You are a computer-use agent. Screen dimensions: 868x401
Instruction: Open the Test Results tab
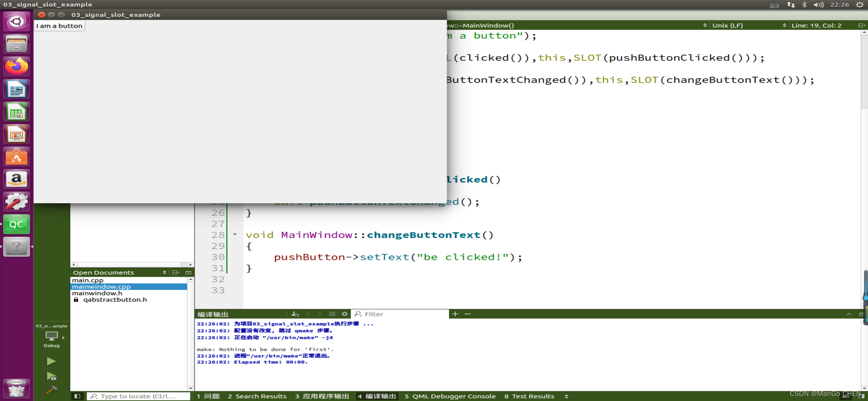point(529,396)
